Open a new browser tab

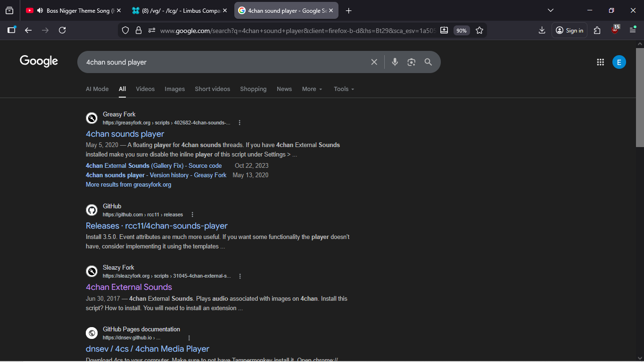348,10
